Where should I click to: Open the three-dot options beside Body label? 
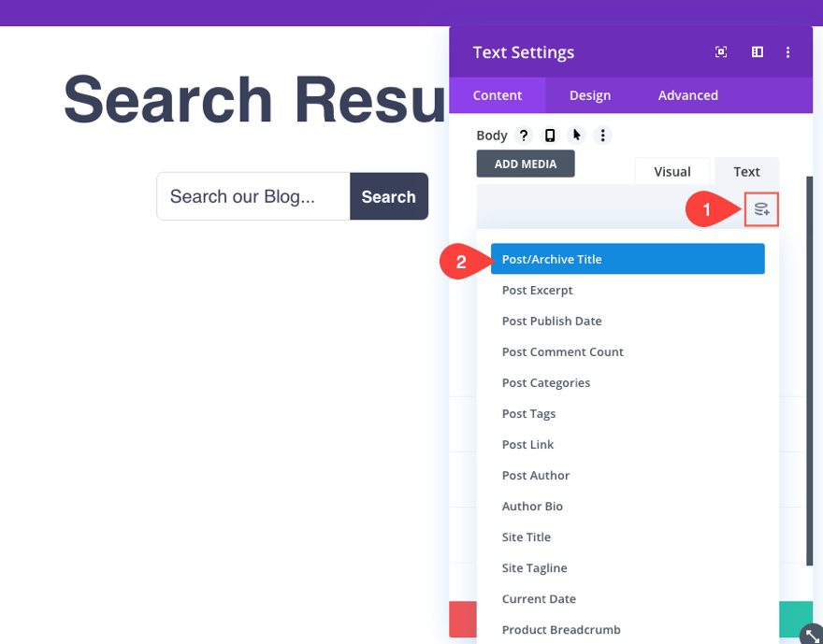602,135
